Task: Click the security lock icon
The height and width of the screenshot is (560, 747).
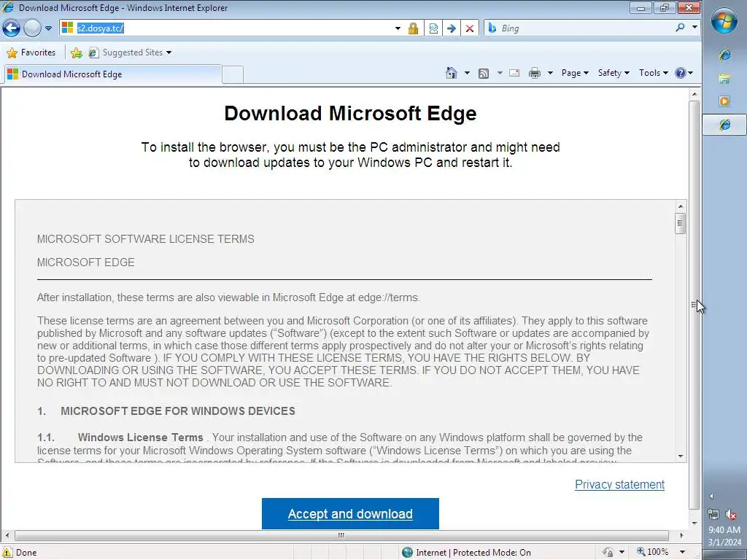Action: (x=413, y=28)
